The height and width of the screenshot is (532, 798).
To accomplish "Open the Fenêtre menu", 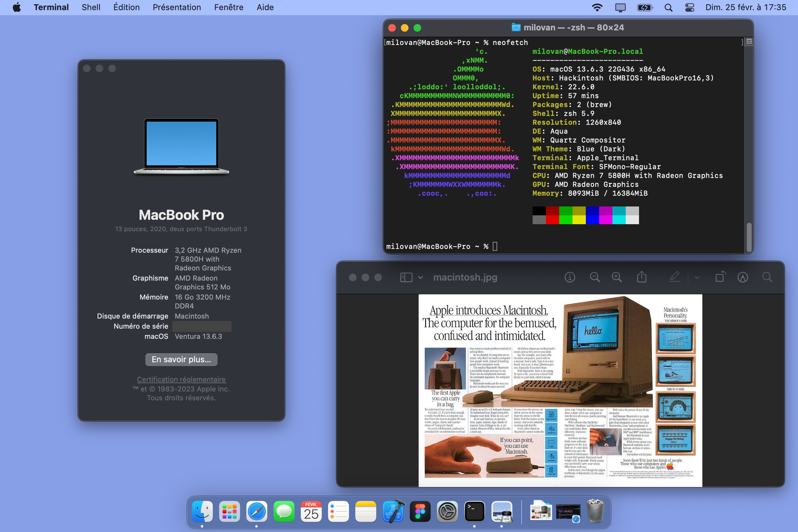I will [x=228, y=8].
